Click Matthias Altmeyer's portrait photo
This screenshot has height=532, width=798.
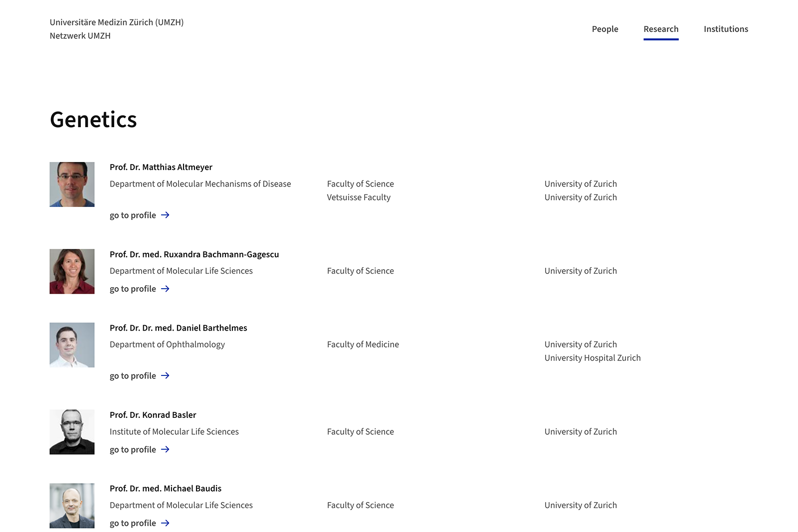point(72,184)
